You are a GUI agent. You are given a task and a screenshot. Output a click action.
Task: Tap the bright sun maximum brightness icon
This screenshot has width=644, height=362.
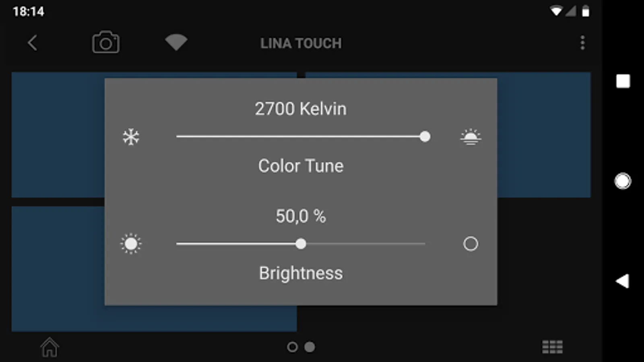coord(131,244)
